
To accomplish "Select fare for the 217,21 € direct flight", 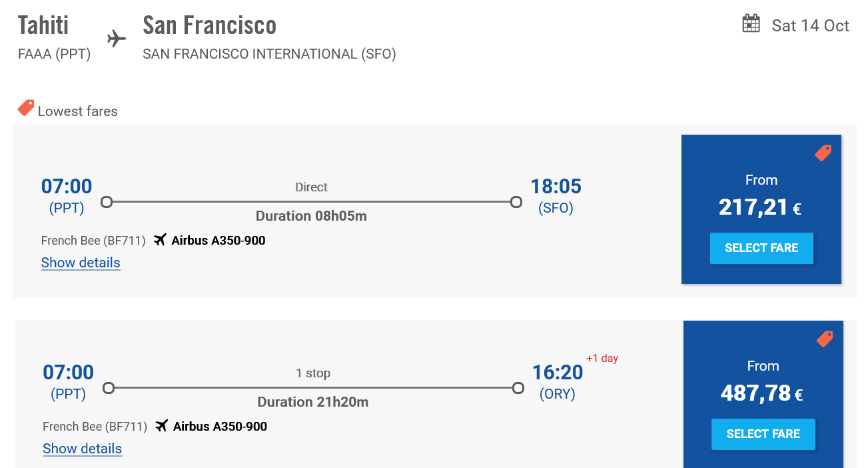I will [761, 248].
